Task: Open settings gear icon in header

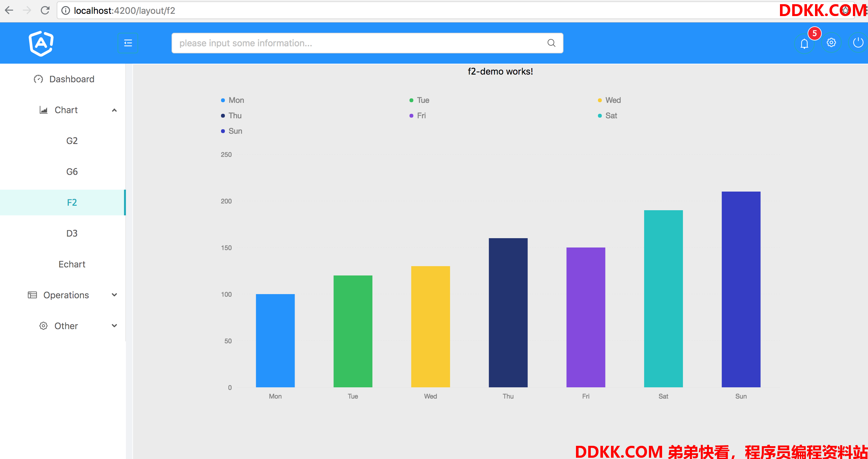Action: 831,42
